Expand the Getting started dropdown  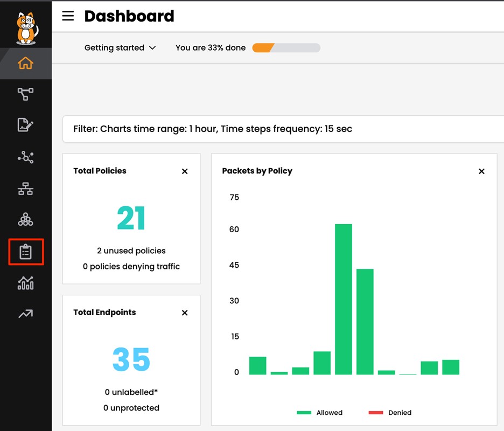[x=120, y=48]
